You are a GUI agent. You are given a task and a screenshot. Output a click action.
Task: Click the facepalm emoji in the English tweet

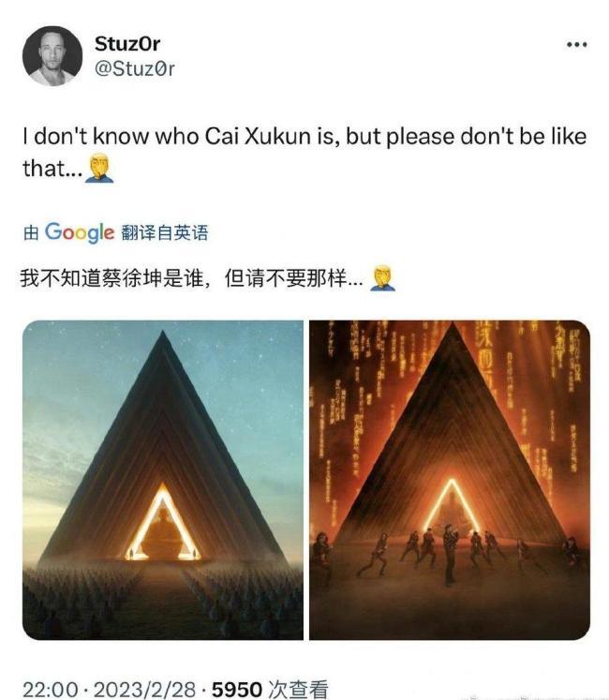(x=99, y=168)
